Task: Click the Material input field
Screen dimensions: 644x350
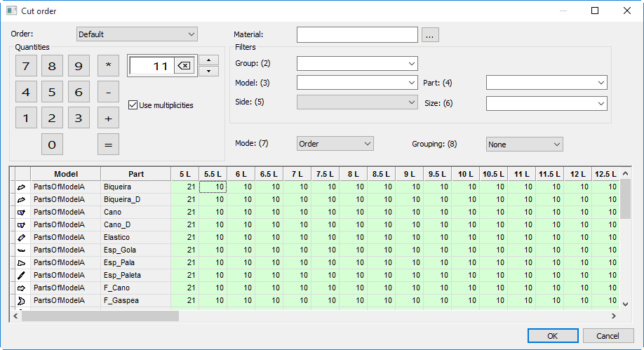Action: (357, 34)
